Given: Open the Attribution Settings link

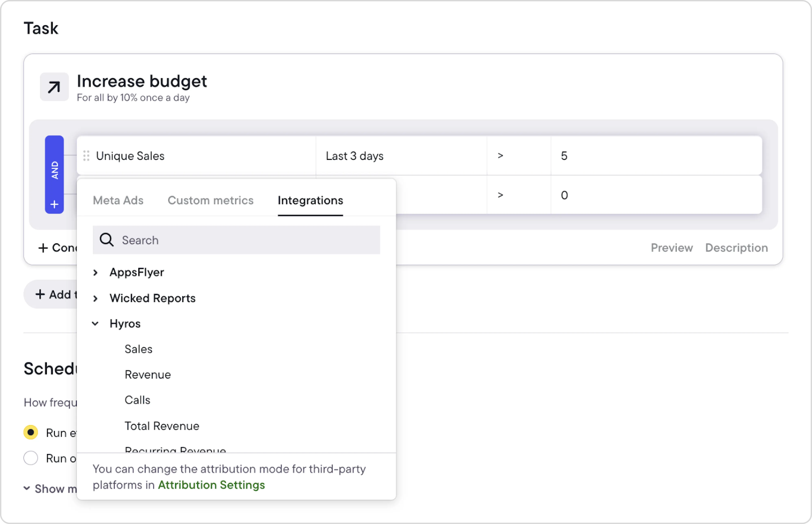Looking at the screenshot, I should 211,485.
